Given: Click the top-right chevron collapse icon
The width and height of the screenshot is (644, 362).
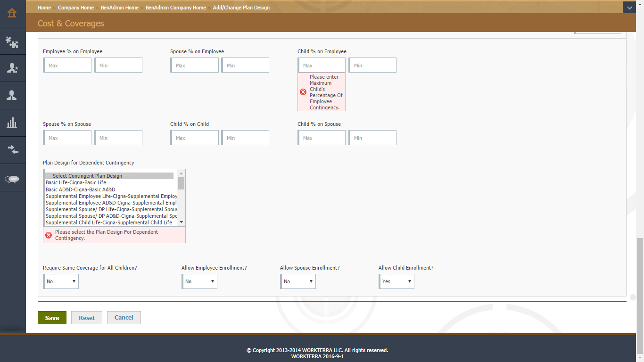Looking at the screenshot, I should coord(629,8).
